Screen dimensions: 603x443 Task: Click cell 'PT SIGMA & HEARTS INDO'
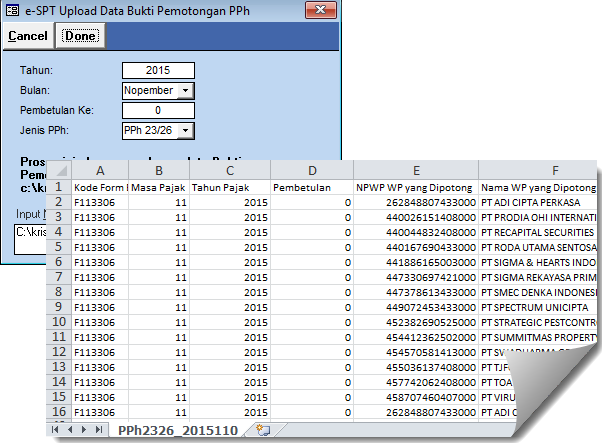[x=538, y=262]
